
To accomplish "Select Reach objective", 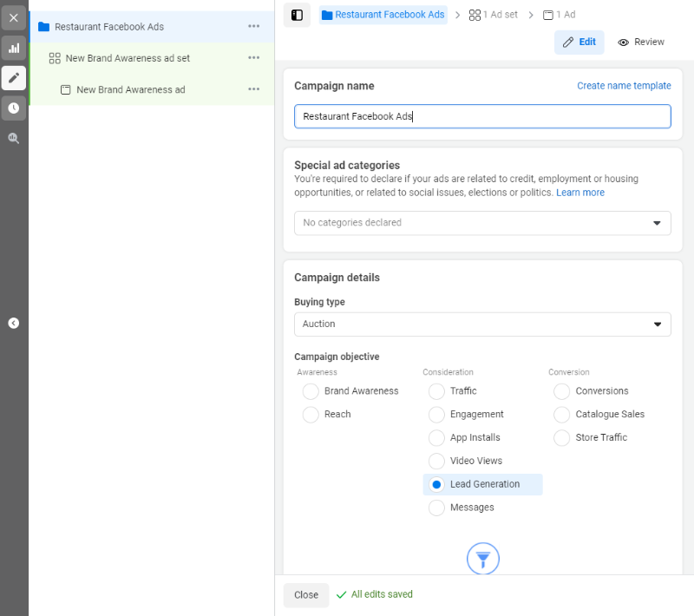I will [x=311, y=415].
